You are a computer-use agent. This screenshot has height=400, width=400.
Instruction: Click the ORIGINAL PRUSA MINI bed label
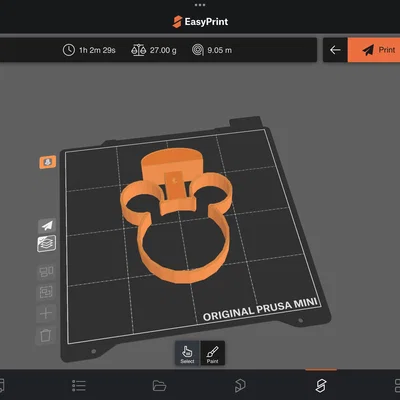(x=260, y=310)
